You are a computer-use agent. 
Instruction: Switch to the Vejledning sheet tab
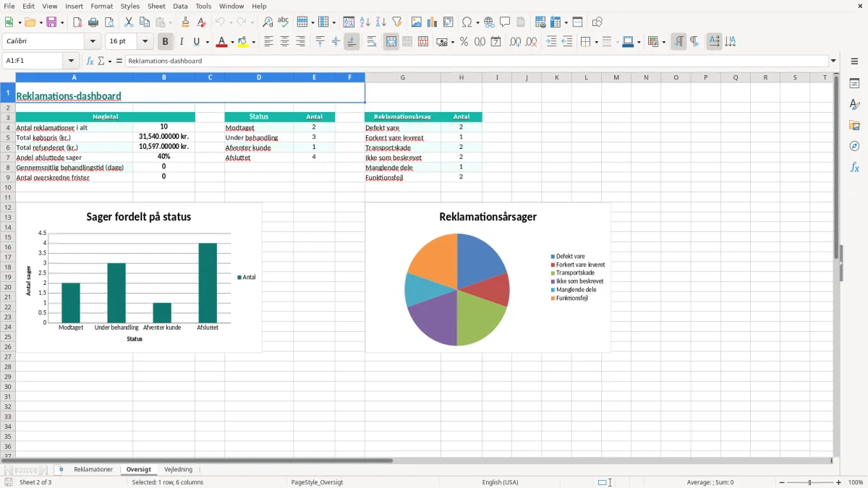[x=178, y=469]
